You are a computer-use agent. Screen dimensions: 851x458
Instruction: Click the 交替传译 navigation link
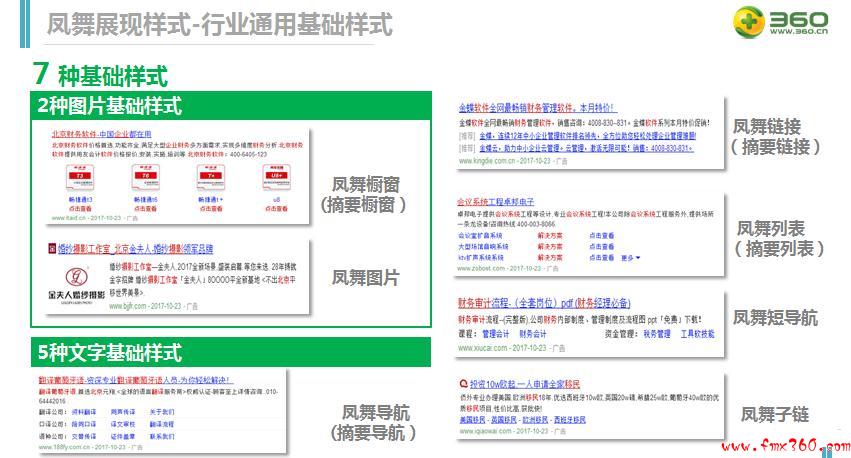pos(84,436)
